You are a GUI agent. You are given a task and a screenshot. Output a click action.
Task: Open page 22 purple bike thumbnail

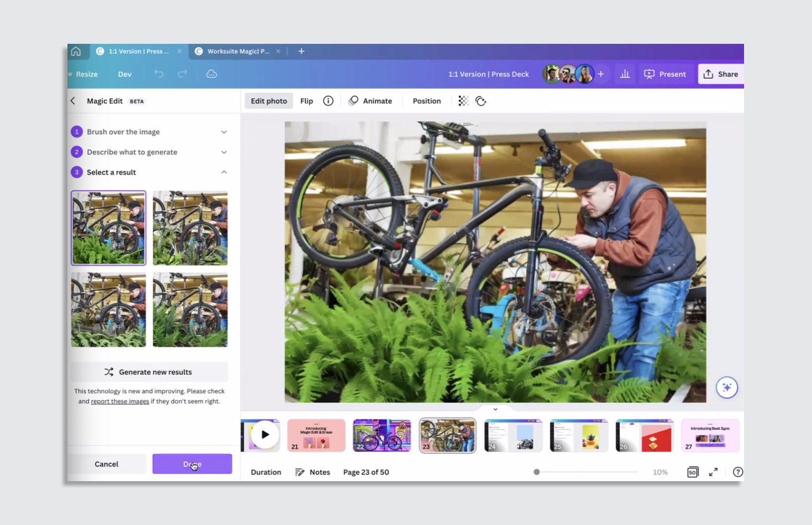(382, 435)
